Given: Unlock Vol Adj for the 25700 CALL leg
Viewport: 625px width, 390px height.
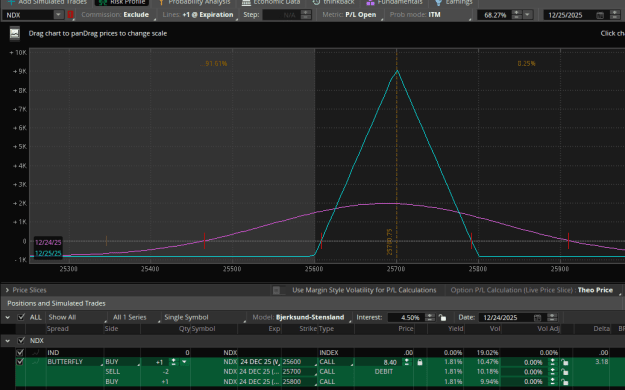Looking at the screenshot, I should pos(564,372).
